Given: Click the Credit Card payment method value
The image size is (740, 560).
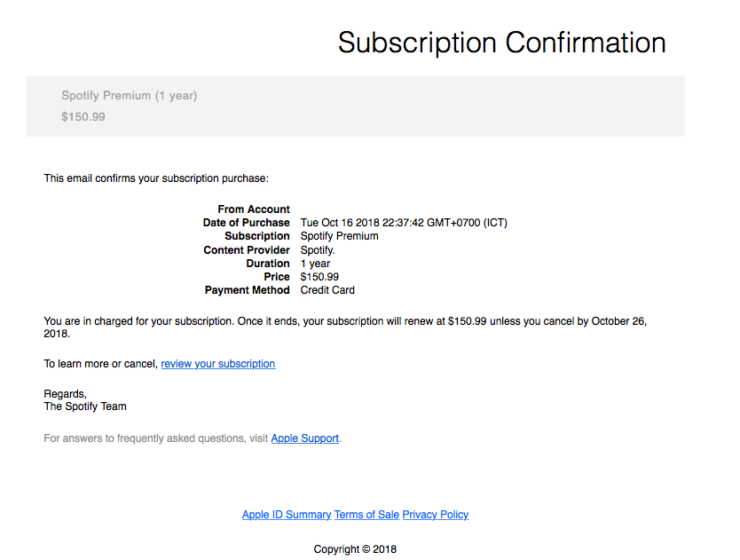Looking at the screenshot, I should [x=327, y=290].
